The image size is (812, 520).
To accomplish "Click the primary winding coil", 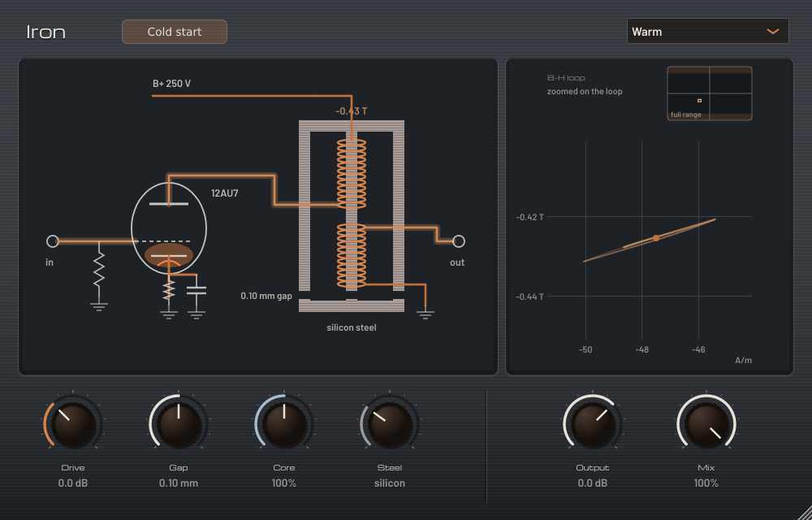I will [x=352, y=174].
